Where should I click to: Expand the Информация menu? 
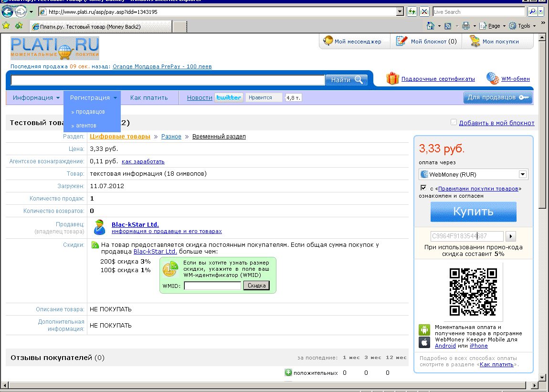pyautogui.click(x=36, y=98)
